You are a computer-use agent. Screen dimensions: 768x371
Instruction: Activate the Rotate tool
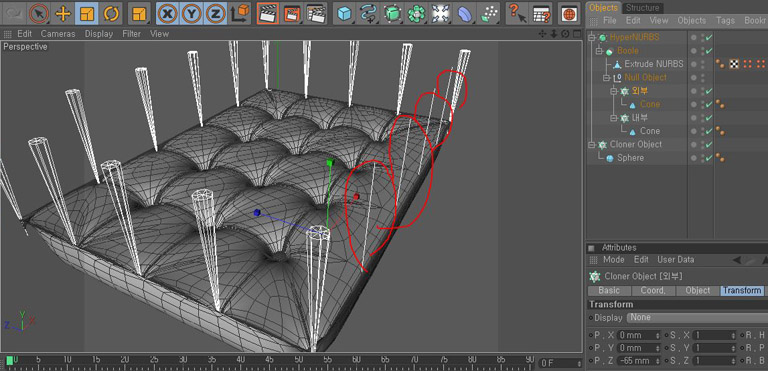coord(112,13)
